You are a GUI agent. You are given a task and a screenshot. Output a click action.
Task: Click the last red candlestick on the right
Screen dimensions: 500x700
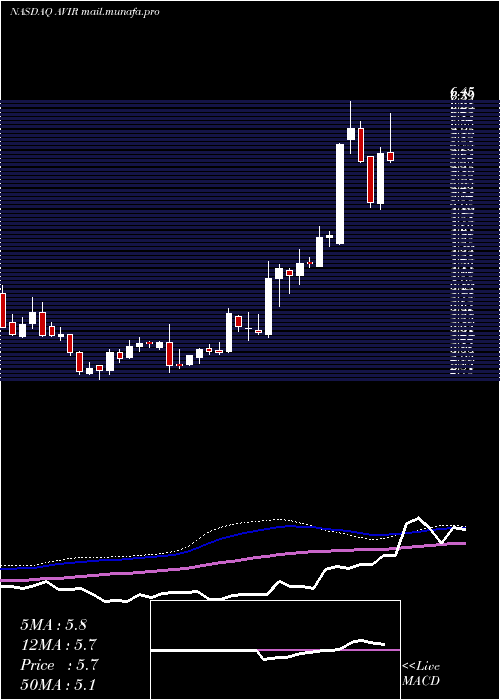point(391,156)
